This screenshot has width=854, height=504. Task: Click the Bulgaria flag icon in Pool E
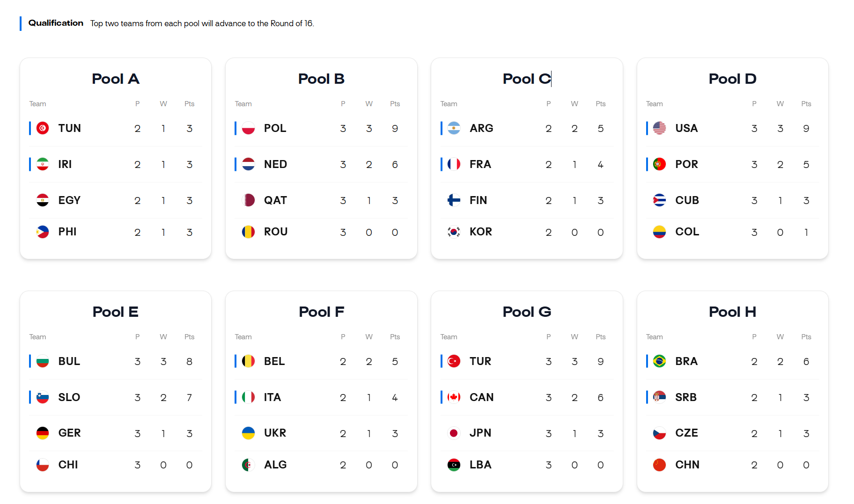coord(43,361)
